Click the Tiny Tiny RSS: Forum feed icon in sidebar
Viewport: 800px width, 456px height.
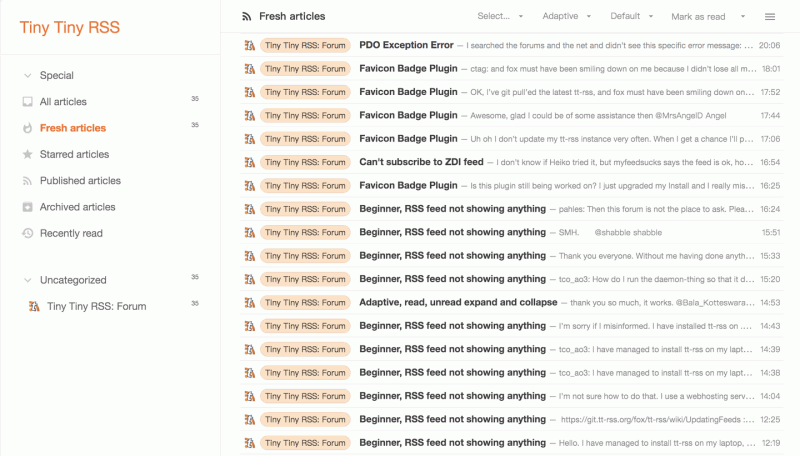coord(34,306)
